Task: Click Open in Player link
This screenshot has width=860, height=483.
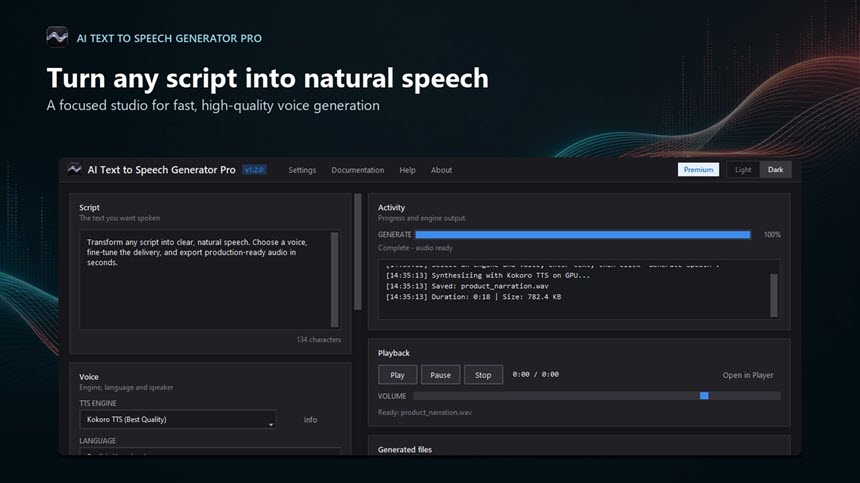Action: click(748, 375)
